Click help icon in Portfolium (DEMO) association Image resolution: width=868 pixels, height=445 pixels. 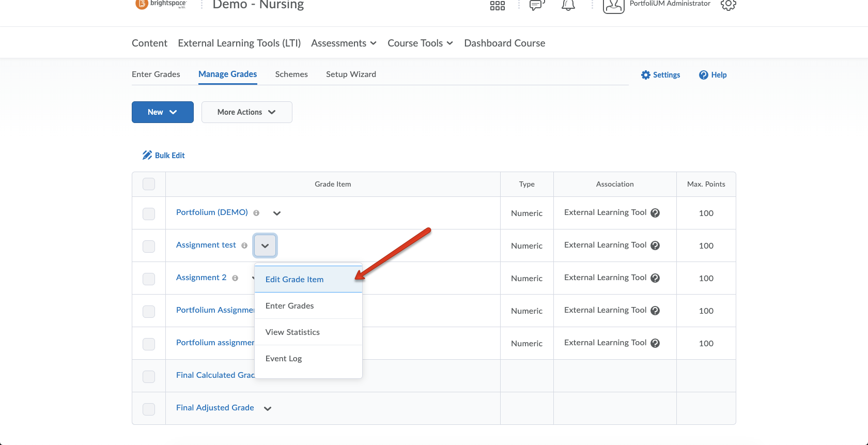point(655,213)
